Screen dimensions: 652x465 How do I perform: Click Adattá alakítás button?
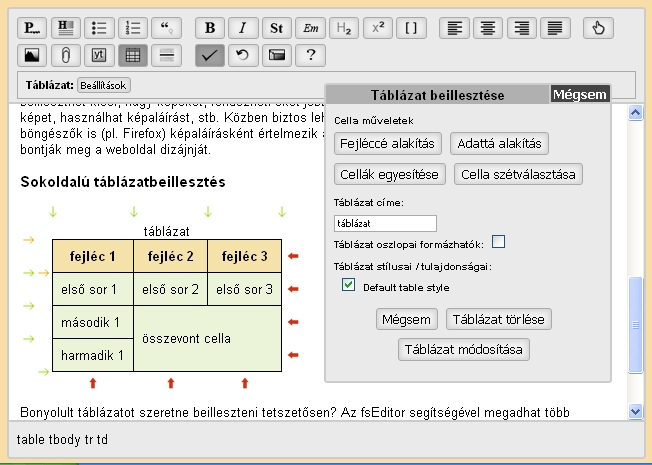coord(499,143)
